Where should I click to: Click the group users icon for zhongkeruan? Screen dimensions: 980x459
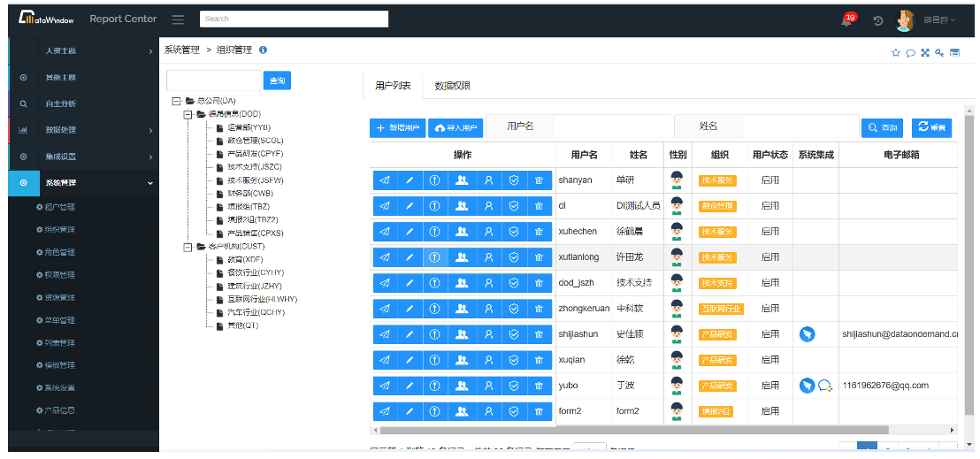(x=461, y=309)
